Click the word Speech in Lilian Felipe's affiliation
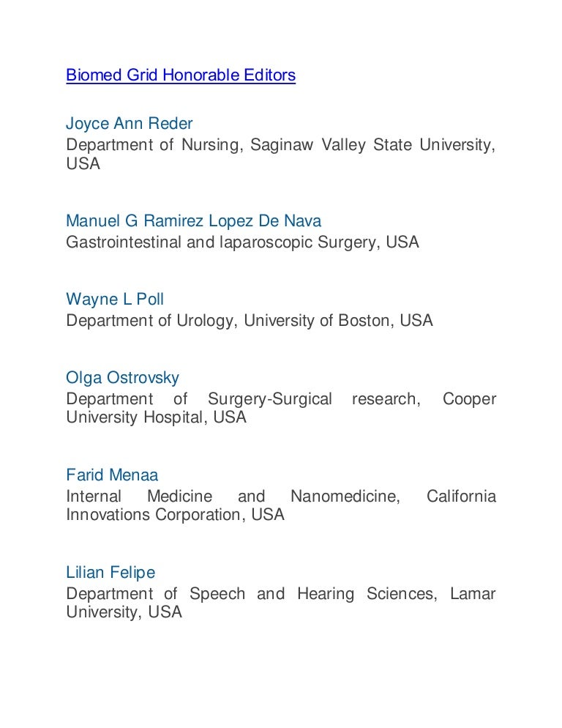 coord(217,594)
